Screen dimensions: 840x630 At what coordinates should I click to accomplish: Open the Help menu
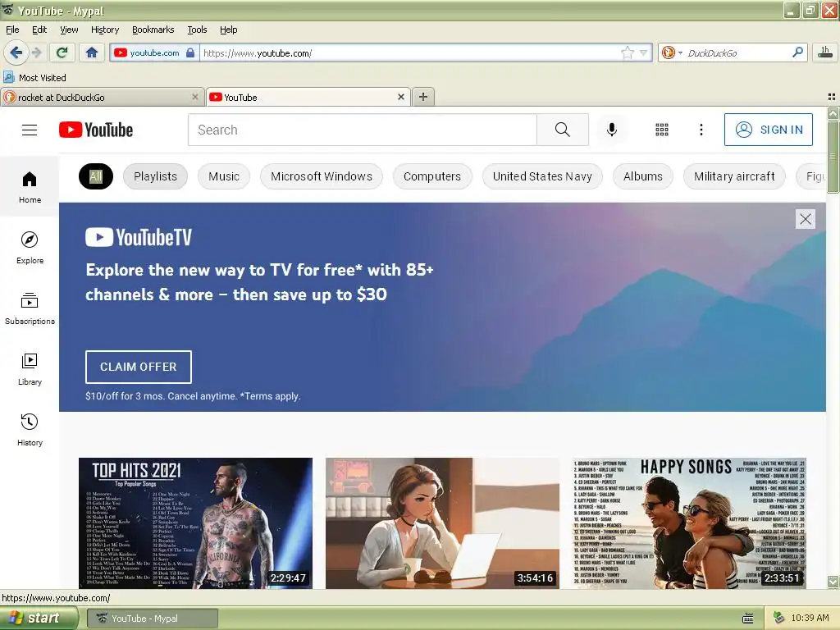pyautogui.click(x=229, y=30)
